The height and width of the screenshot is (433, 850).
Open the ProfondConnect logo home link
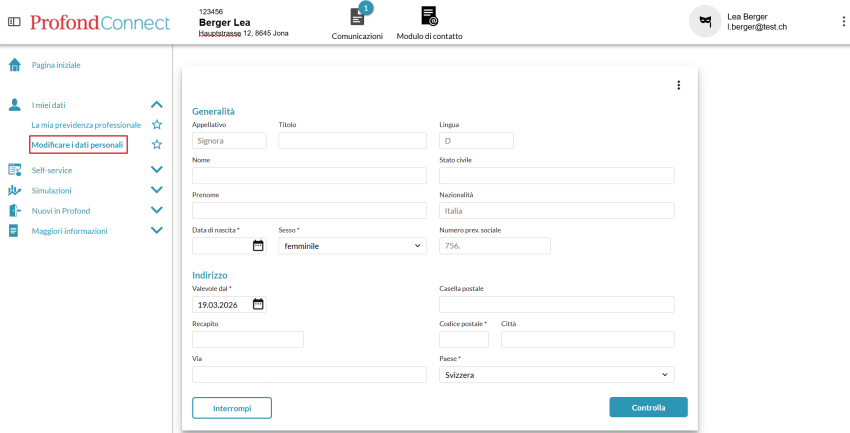(100, 22)
